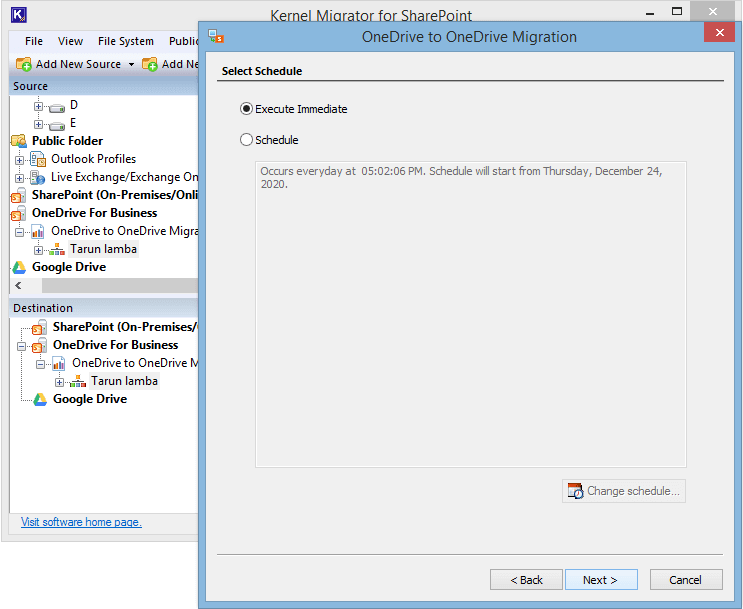
Task: Click the source migration job chart icon
Action: [x=38, y=231]
